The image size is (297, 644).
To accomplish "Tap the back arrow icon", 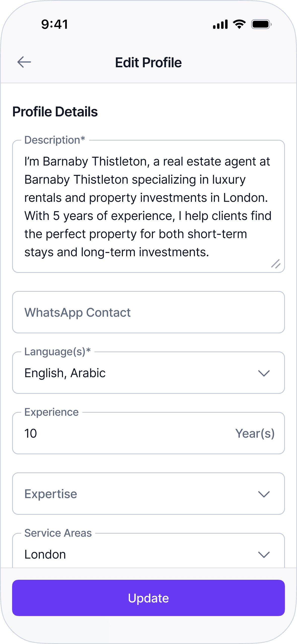I will [x=24, y=62].
